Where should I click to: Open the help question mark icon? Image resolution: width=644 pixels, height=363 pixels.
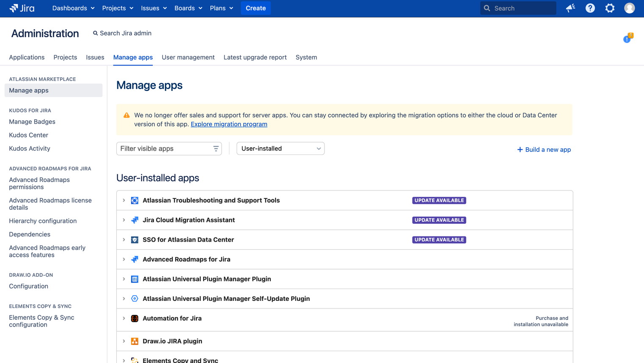click(590, 8)
